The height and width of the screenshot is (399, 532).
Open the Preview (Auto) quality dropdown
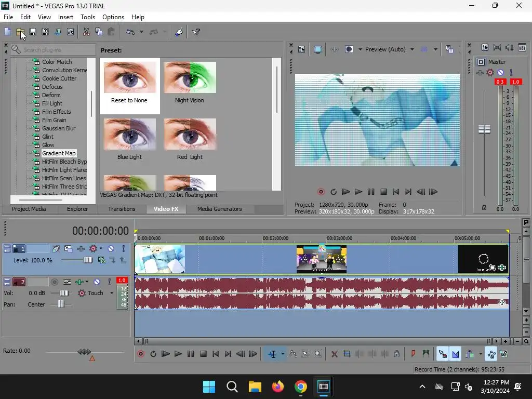[412, 49]
